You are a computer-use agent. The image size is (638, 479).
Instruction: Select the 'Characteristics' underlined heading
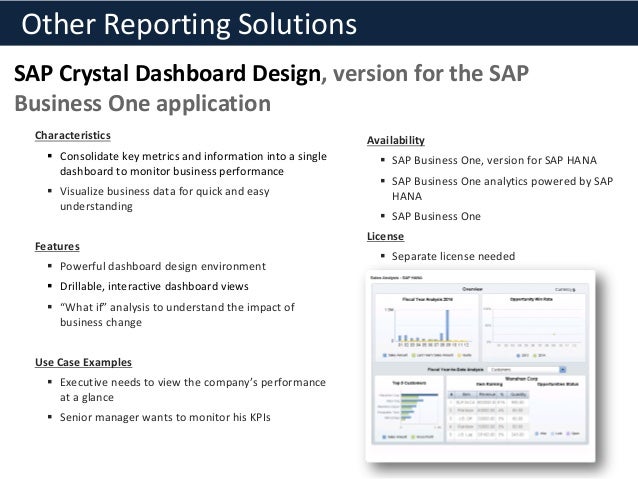coord(73,135)
